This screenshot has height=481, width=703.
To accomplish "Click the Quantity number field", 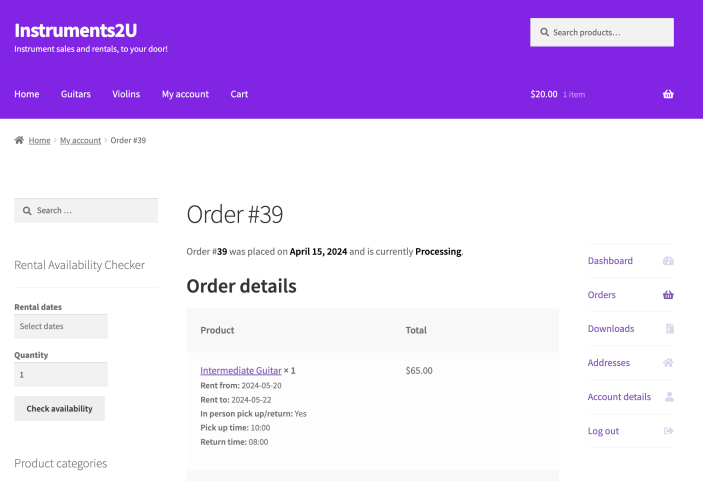I will pos(61,375).
